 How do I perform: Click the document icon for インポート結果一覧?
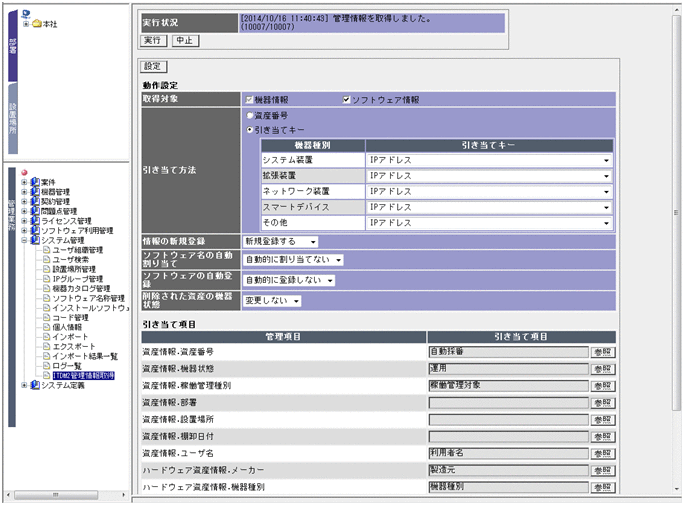tap(46, 356)
